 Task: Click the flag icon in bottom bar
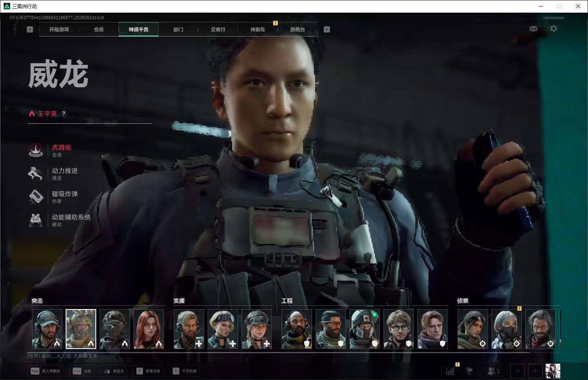point(469,371)
